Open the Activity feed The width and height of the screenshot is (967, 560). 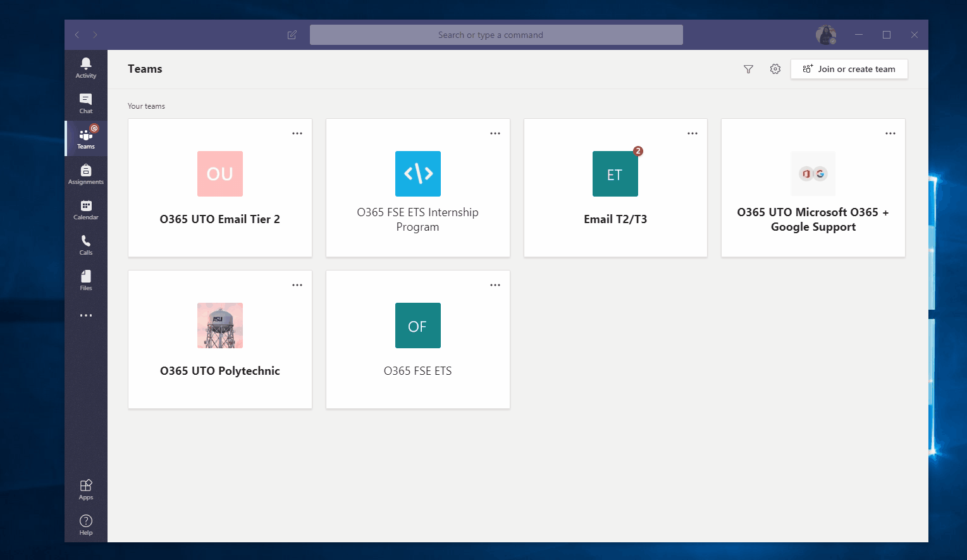pyautogui.click(x=86, y=67)
